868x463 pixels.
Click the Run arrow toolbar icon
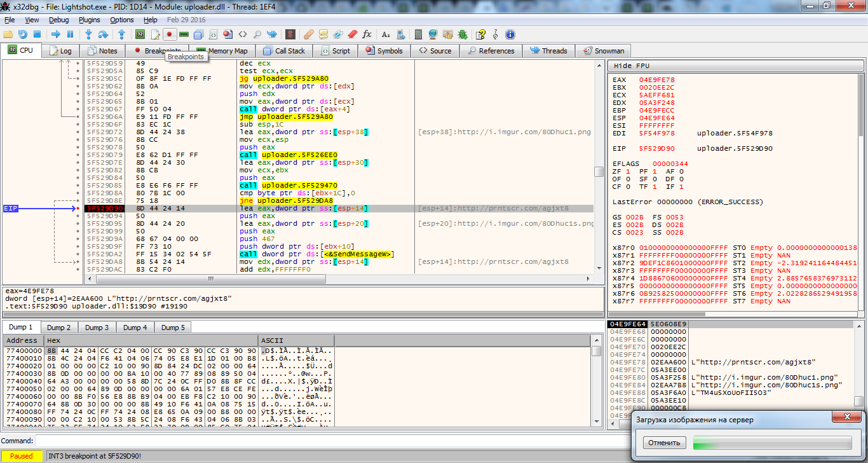pyautogui.click(x=55, y=34)
